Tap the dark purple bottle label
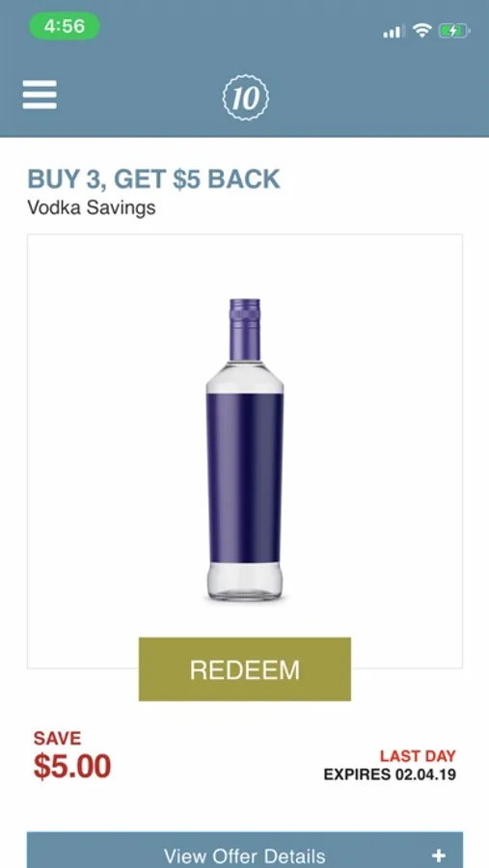 (245, 477)
